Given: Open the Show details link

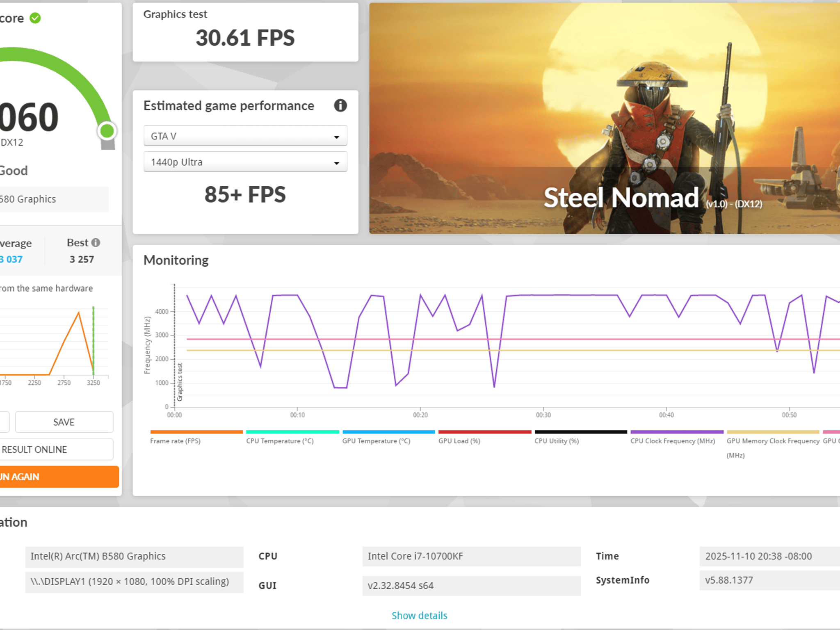Looking at the screenshot, I should [419, 615].
